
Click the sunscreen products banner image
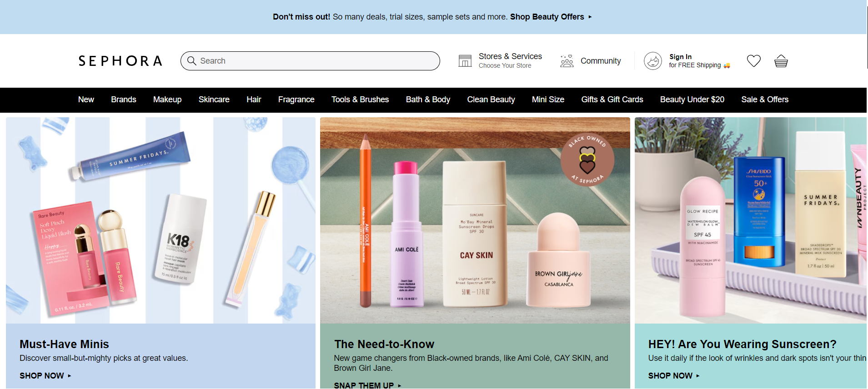[751, 220]
